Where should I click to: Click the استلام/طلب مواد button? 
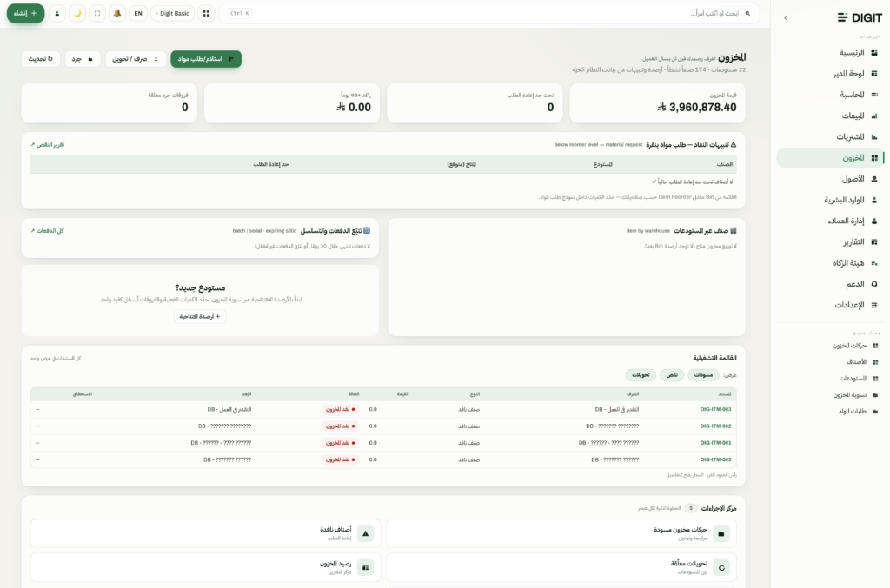(x=206, y=59)
